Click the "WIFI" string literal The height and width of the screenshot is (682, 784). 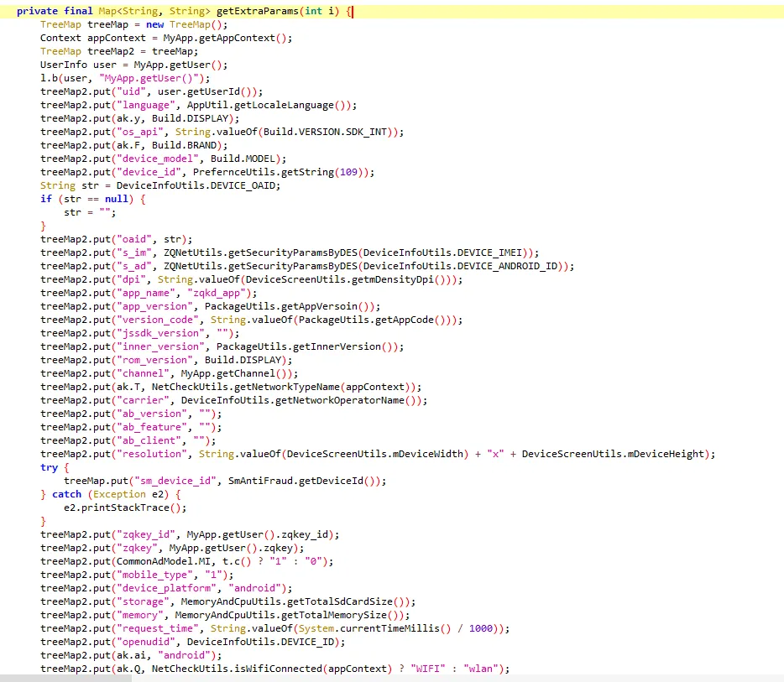click(x=428, y=669)
